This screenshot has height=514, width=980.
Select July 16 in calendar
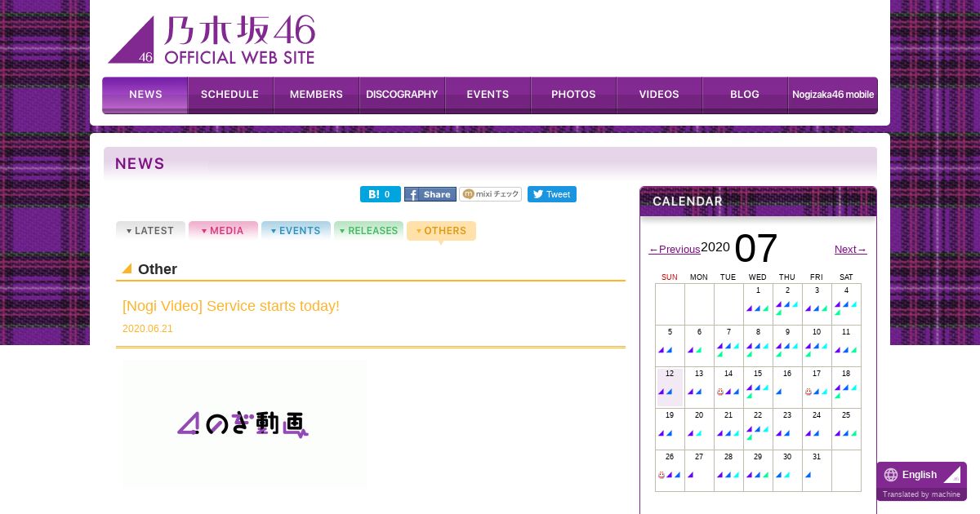[787, 388]
